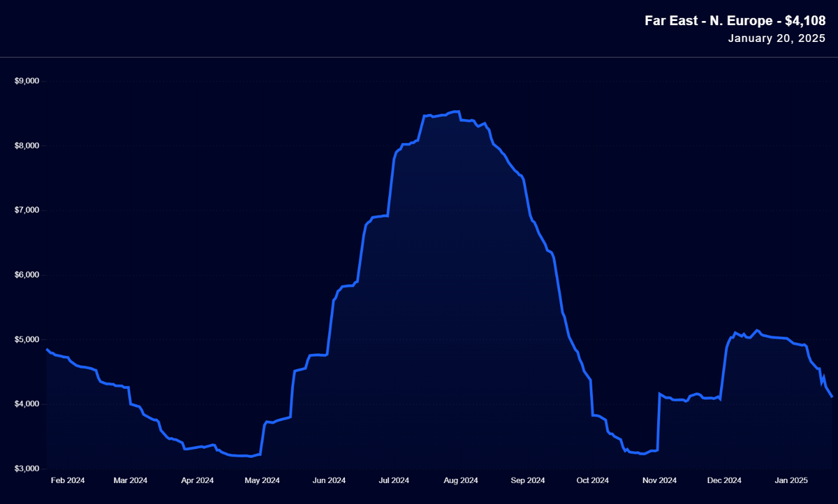
Task: Click the 'Far East - N. Europe - $4,108' title
Action: (735, 22)
